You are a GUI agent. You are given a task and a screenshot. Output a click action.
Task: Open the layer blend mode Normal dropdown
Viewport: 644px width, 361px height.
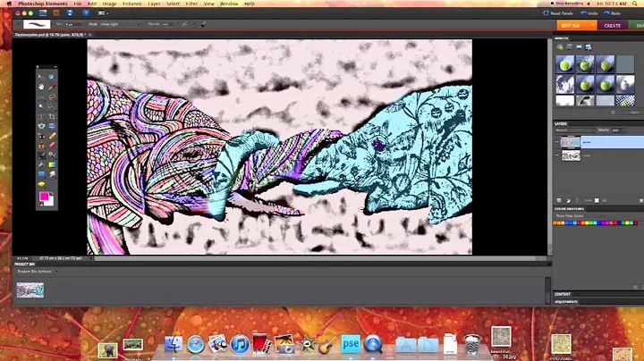coord(574,130)
